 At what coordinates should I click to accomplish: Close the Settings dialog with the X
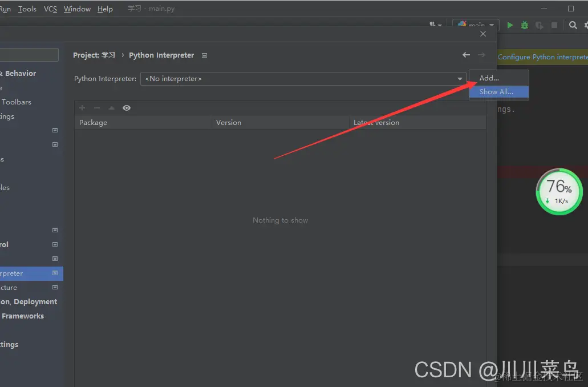point(483,34)
